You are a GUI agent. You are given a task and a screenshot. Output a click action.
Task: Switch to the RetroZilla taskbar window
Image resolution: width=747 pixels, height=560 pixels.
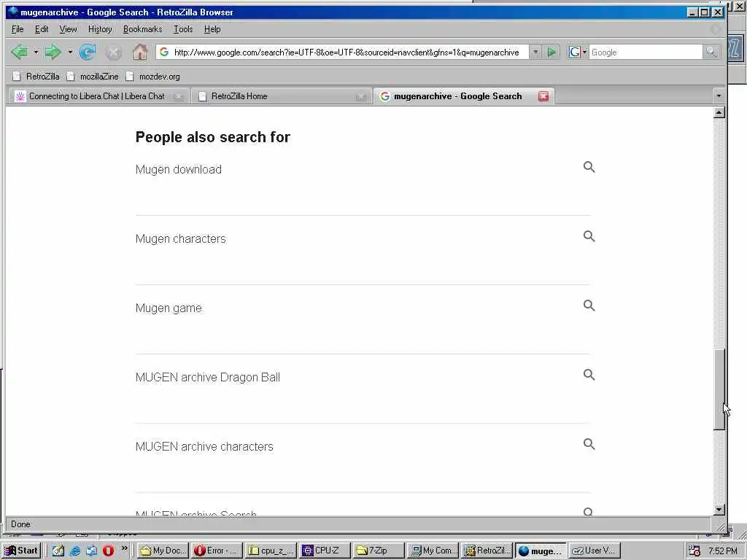click(x=486, y=551)
